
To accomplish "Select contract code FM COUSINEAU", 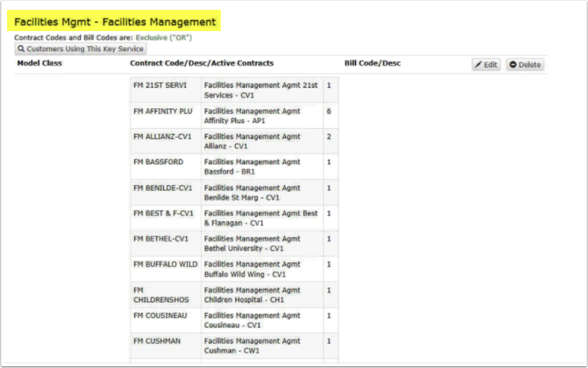I will [x=160, y=315].
